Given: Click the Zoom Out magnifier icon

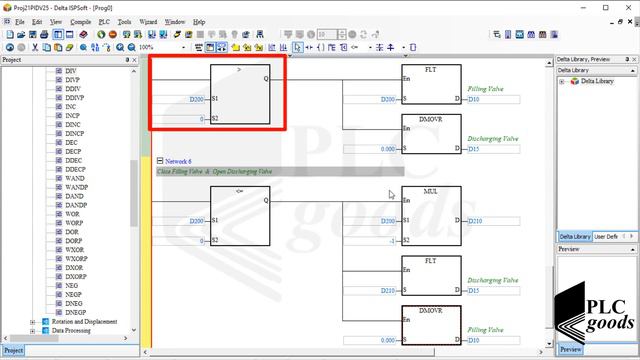Looking at the screenshot, I should [131, 47].
